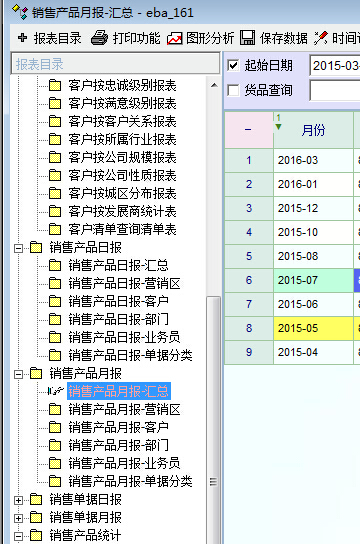Click folder icon of 客户按忠诚级别报表

[x=55, y=85]
